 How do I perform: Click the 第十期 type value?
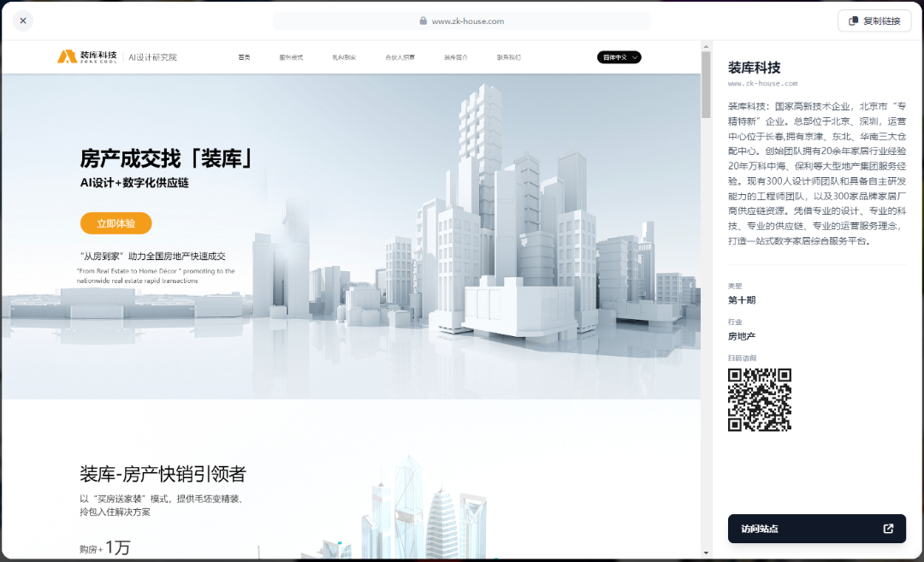tap(741, 300)
